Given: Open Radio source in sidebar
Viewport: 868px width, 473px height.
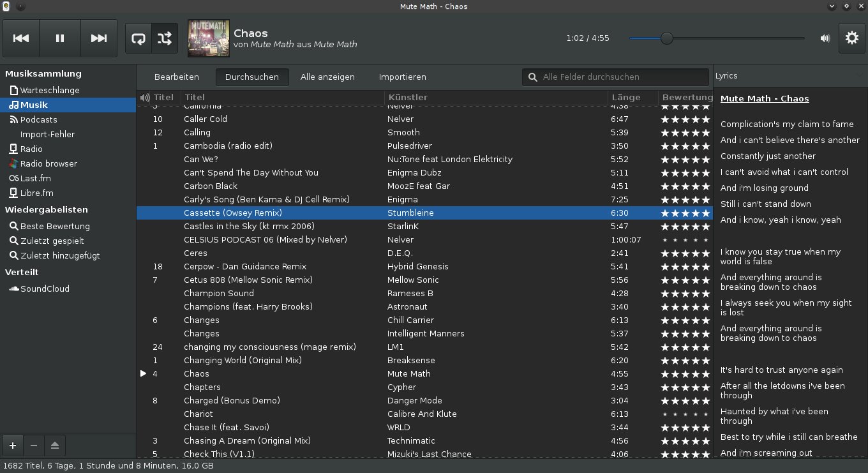Looking at the screenshot, I should pyautogui.click(x=68, y=149).
